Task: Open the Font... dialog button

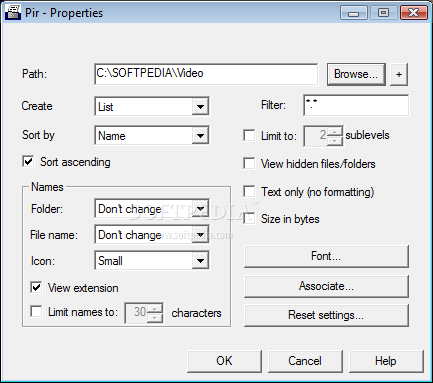Action: pos(326,256)
